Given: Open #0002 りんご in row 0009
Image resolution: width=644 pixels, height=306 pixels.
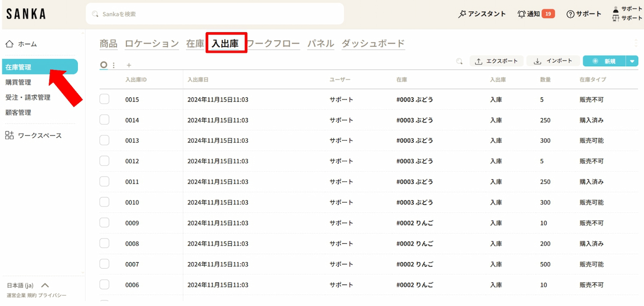Looking at the screenshot, I should 415,223.
